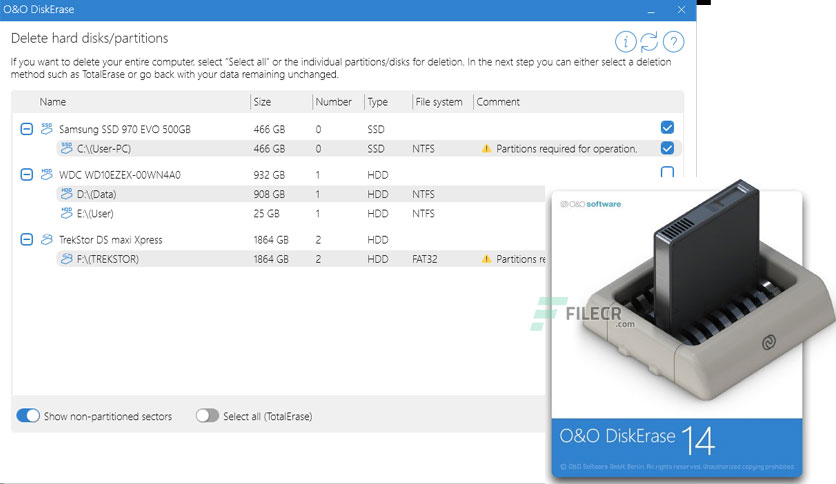Click Samsung SSD 970 EVO drive icon

click(x=47, y=128)
